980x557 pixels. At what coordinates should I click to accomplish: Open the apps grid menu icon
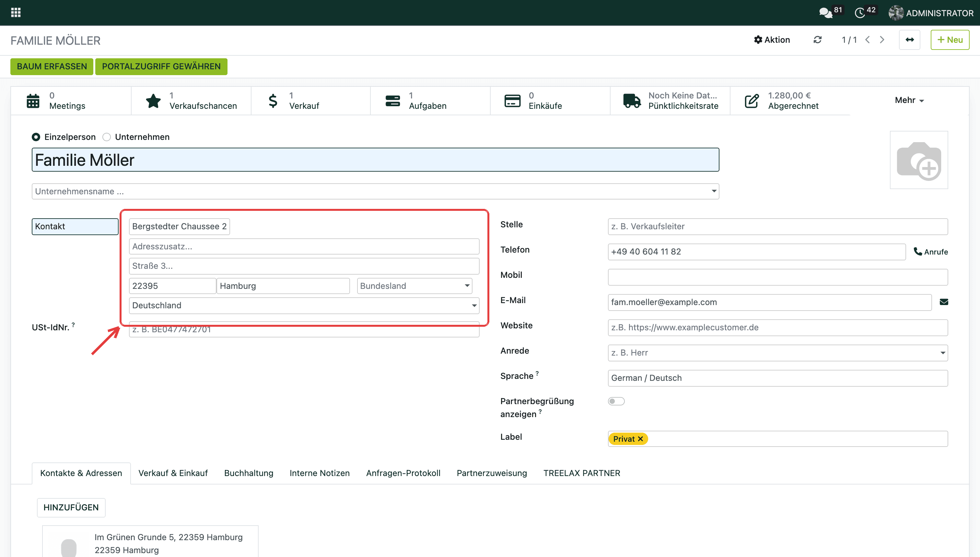point(16,13)
